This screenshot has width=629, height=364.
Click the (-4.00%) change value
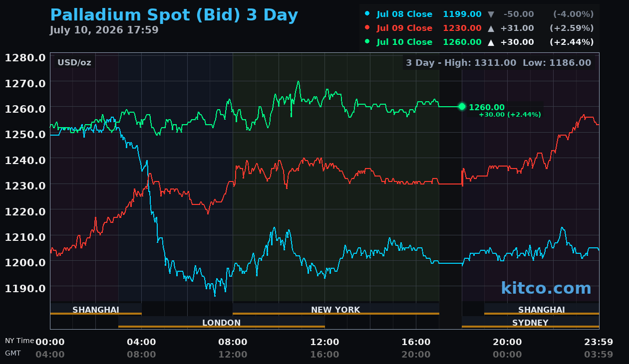573,14
